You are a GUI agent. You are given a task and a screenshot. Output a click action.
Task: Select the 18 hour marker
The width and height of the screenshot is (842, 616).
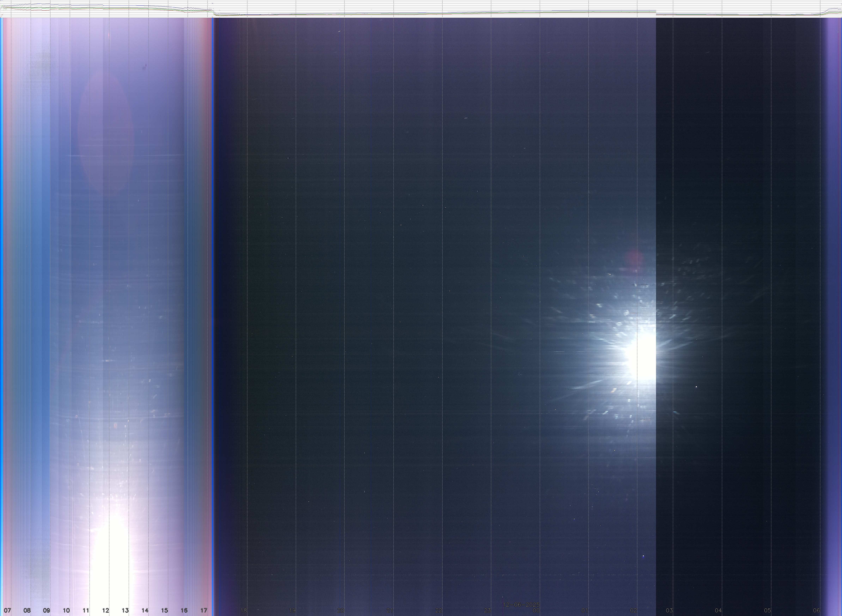pyautogui.click(x=243, y=610)
